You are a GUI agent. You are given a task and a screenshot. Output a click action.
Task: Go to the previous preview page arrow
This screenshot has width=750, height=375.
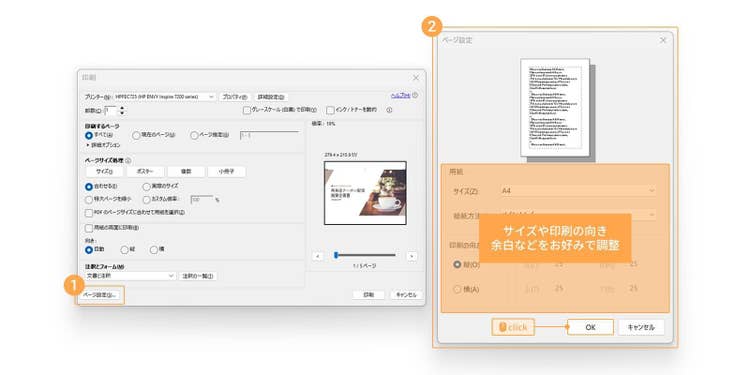click(318, 256)
